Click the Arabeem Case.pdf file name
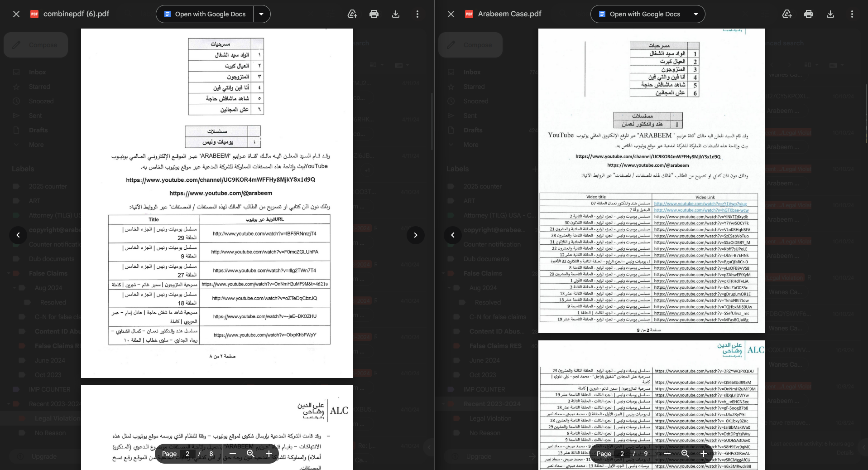 coord(509,14)
